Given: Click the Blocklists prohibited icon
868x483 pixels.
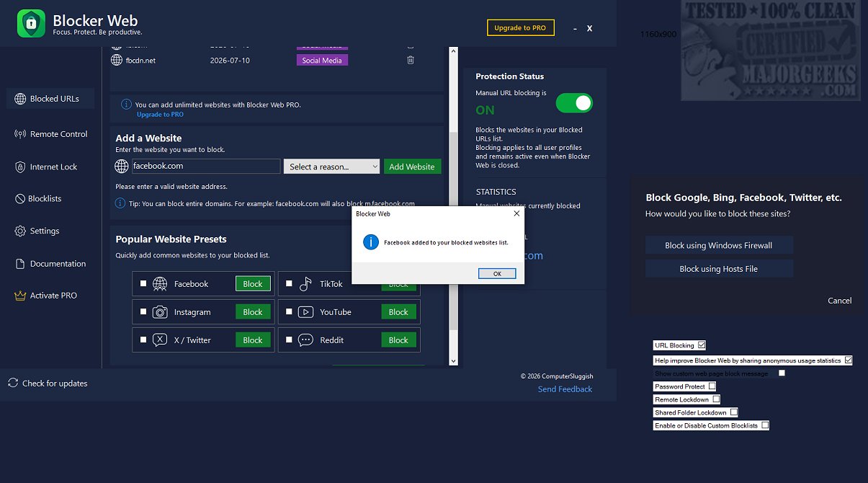Looking at the screenshot, I should (20, 199).
